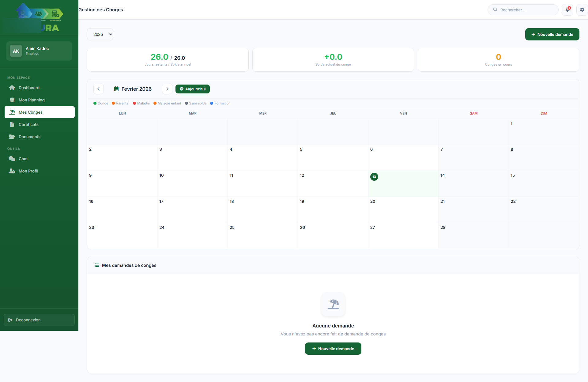Viewport: 588px width, 382px height.
Task: Click the Mon Profil user icon
Action: [x=12, y=171]
